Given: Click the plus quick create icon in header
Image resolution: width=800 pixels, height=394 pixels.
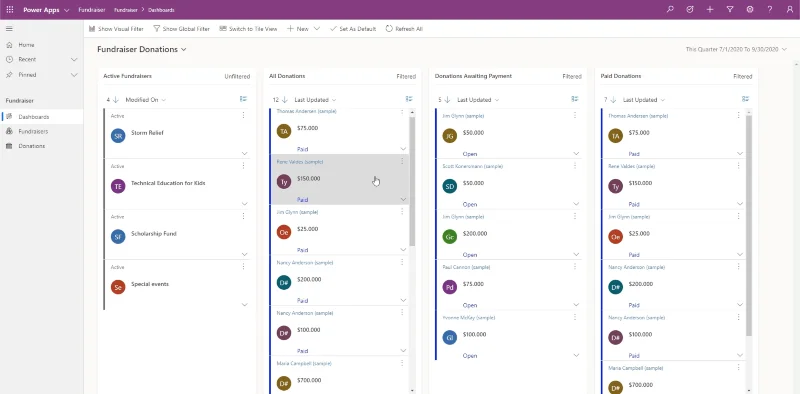Looking at the screenshot, I should (x=710, y=9).
